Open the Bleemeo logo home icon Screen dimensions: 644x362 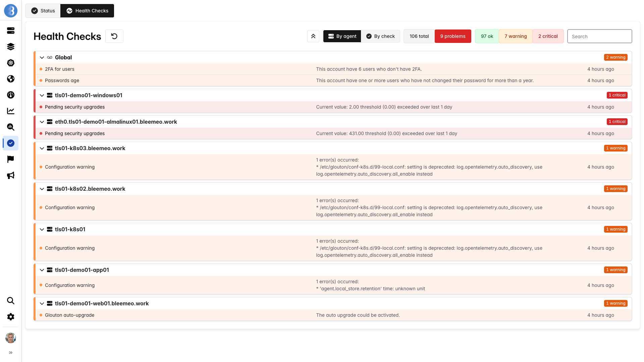point(11,11)
